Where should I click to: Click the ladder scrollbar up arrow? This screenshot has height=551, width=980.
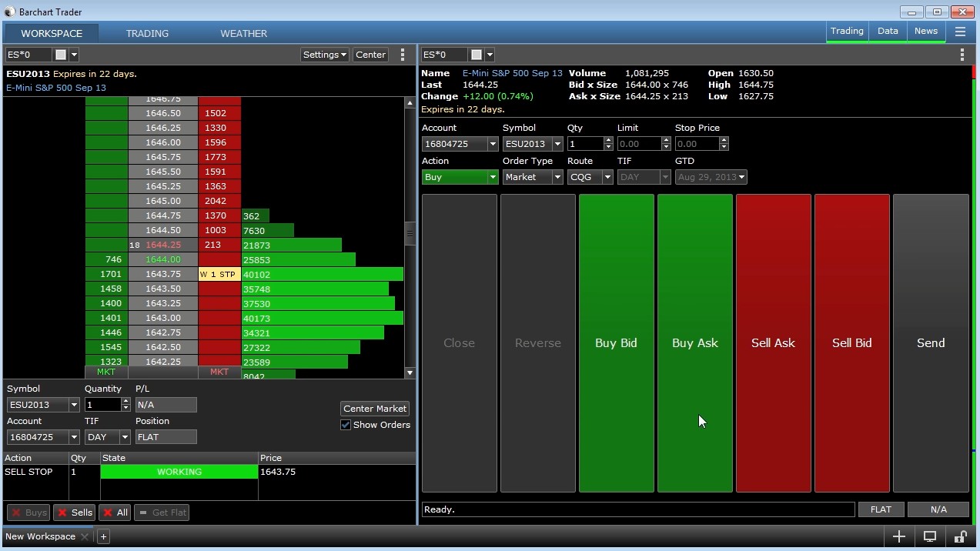[410, 102]
